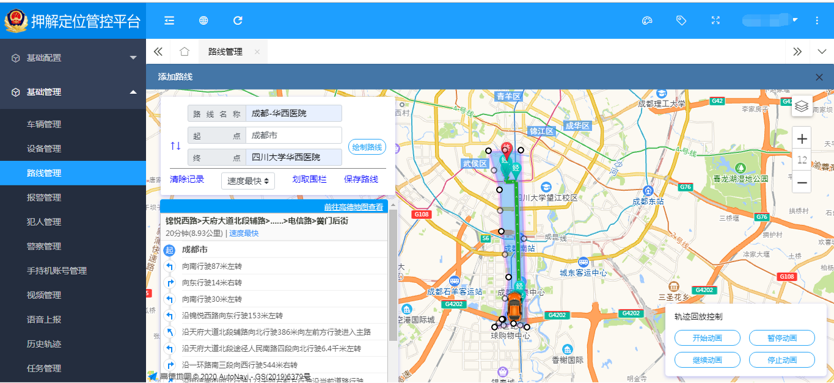The height and width of the screenshot is (383, 834).
Task: Click the 终点 input field
Action: pyautogui.click(x=294, y=157)
